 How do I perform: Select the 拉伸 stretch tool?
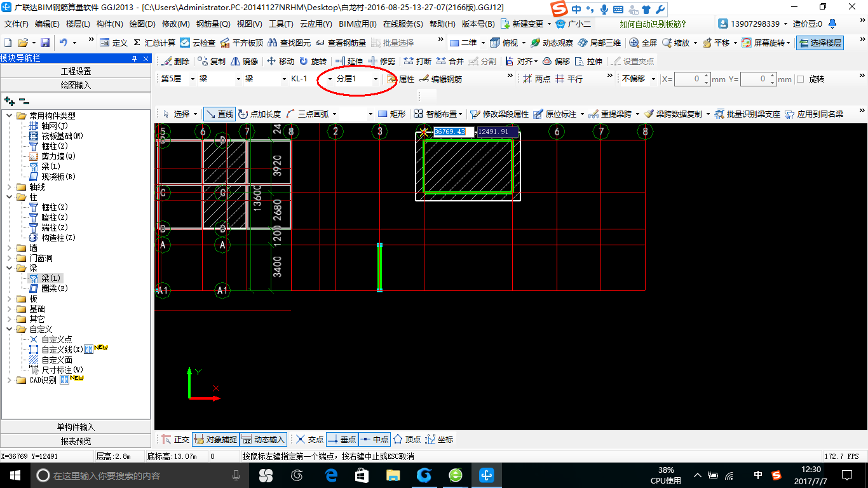click(588, 62)
